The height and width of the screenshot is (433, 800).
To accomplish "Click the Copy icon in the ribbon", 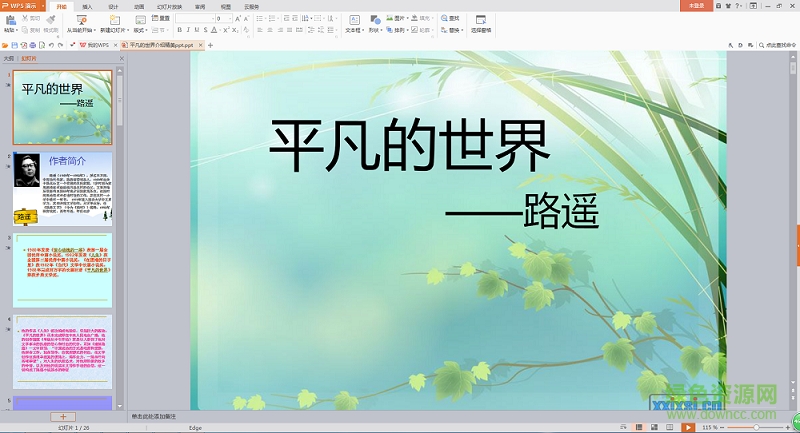I will (x=25, y=30).
